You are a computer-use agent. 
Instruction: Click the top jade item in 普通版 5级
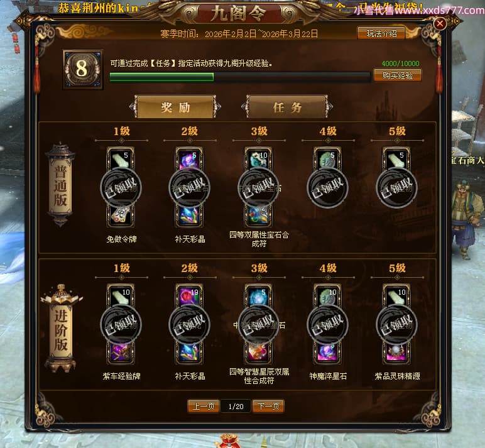(396, 159)
